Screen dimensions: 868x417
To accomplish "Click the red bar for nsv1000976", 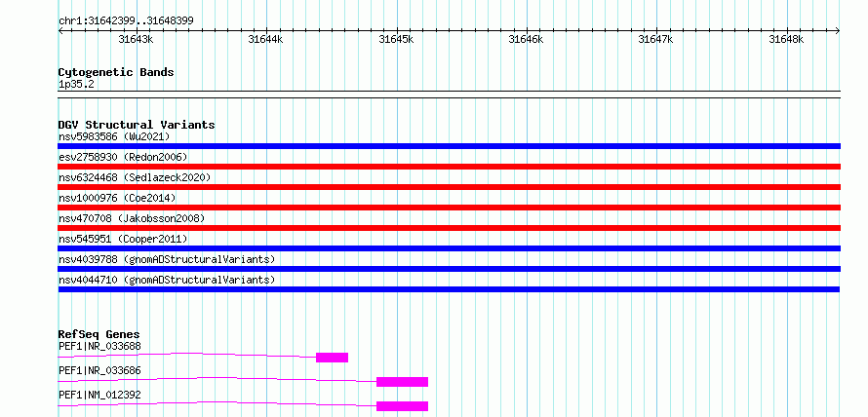I will pos(449,208).
